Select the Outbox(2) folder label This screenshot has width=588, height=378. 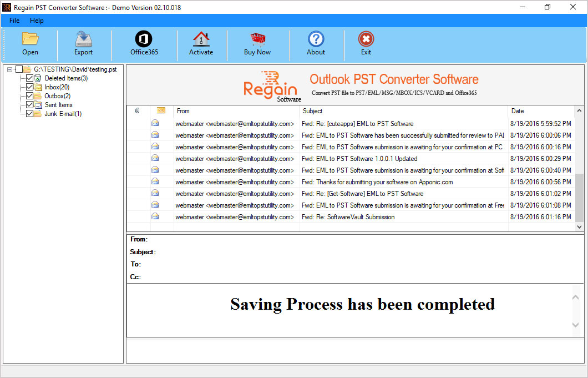pyautogui.click(x=57, y=95)
